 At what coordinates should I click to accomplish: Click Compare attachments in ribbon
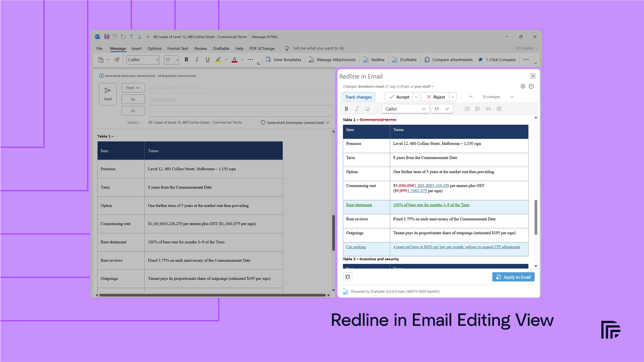pyautogui.click(x=449, y=60)
